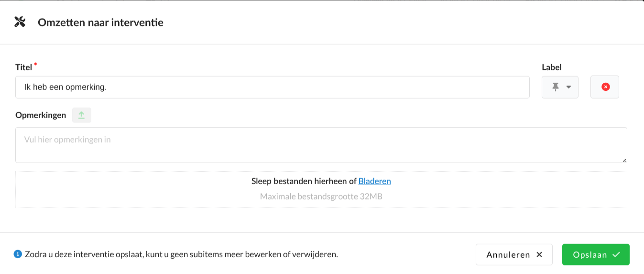Click the file drop zone area
This screenshot has height=274, width=644.
[143, 190]
